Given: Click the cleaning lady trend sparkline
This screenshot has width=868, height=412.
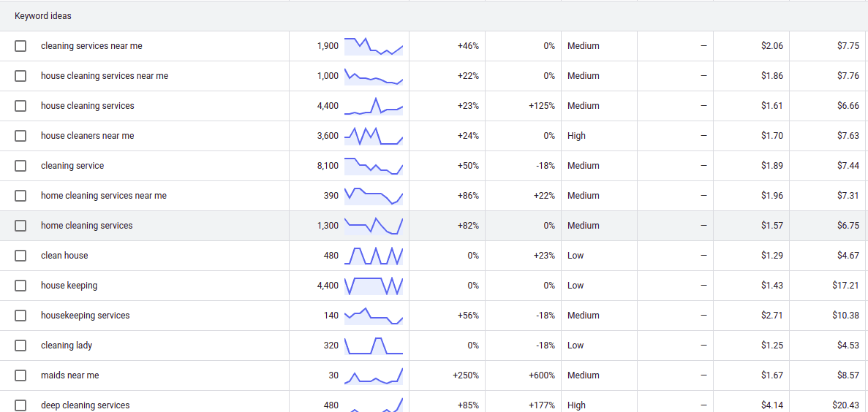Looking at the screenshot, I should point(374,346).
